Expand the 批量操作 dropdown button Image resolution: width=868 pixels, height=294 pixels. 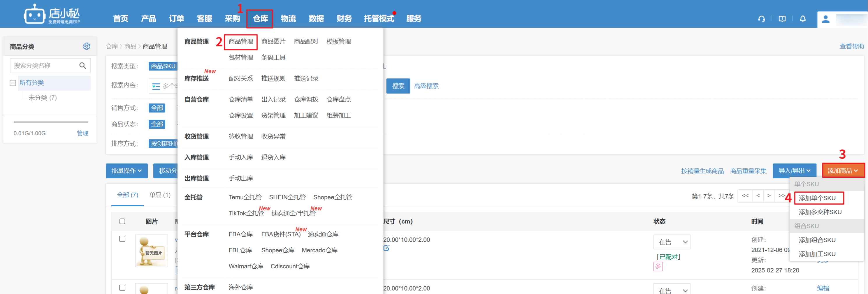tap(126, 171)
